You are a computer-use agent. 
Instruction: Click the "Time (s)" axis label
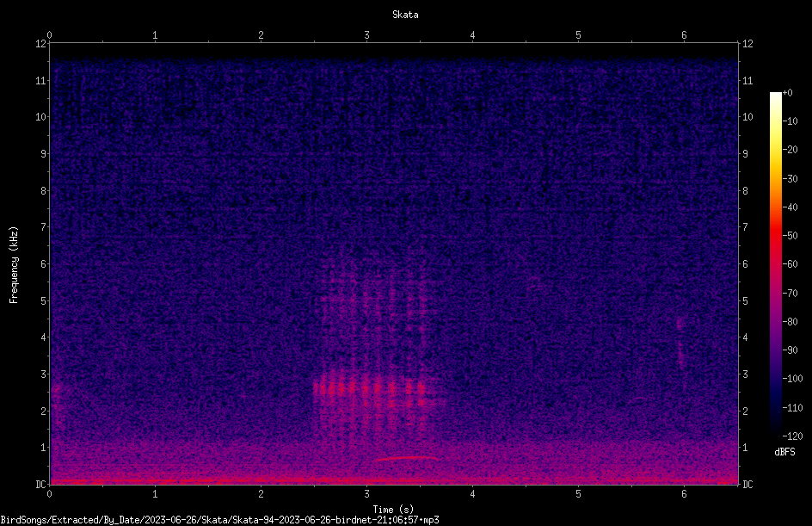(x=393, y=510)
